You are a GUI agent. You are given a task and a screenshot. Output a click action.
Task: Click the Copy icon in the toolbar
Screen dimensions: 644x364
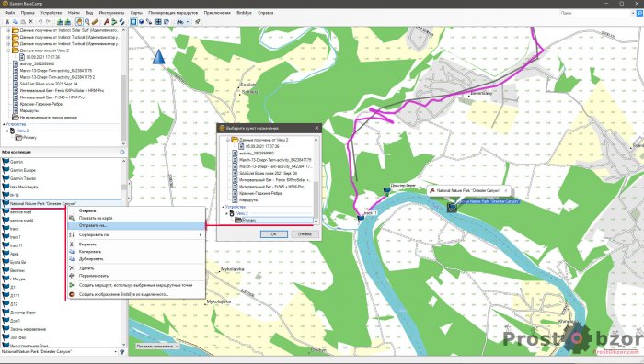[x=16, y=22]
